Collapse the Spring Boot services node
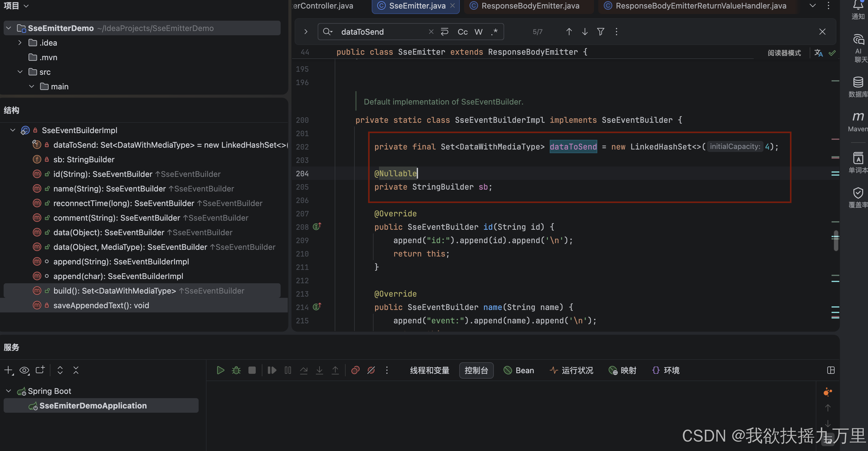The height and width of the screenshot is (451, 868). [x=9, y=391]
